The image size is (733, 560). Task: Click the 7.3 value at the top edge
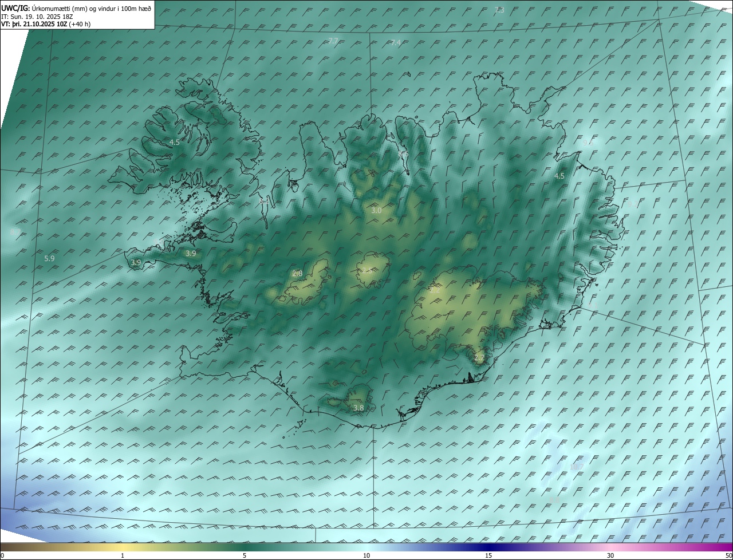(499, 10)
